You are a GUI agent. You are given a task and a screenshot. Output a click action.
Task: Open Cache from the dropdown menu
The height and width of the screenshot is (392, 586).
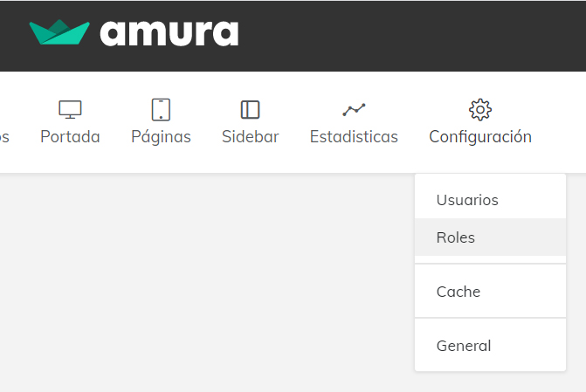coord(458,292)
